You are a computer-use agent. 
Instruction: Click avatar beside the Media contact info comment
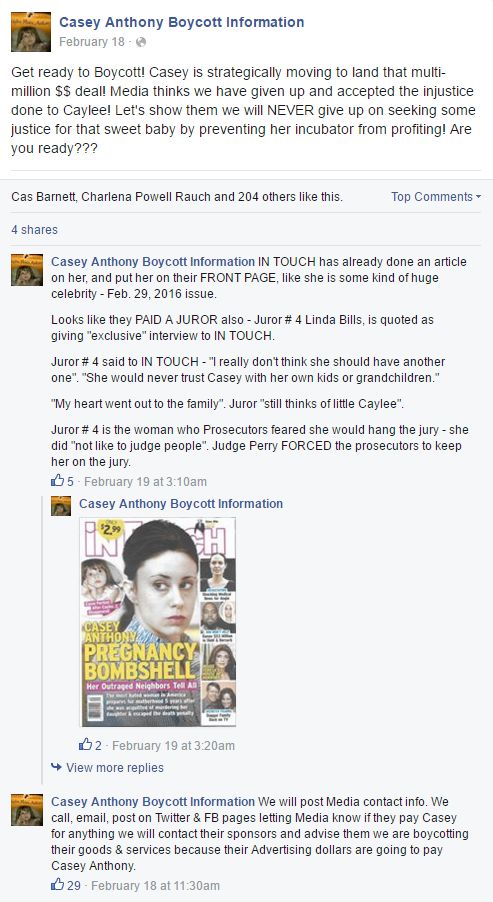(27, 810)
